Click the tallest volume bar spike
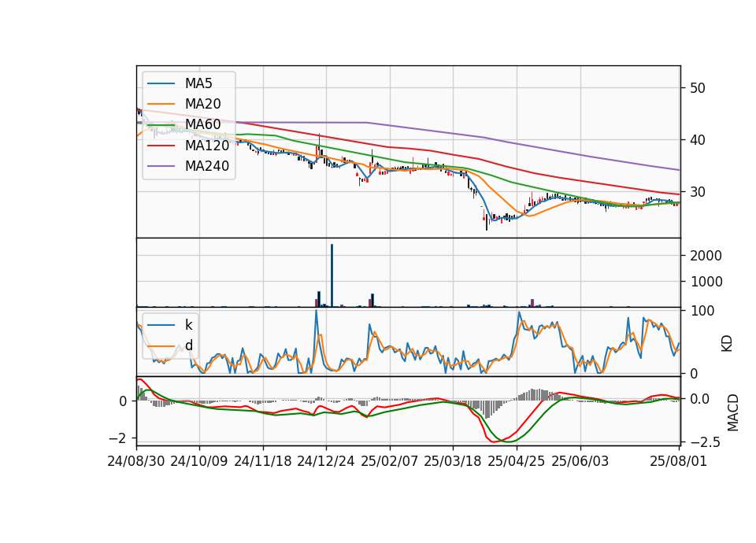The height and width of the screenshot is (543, 756). point(332,275)
